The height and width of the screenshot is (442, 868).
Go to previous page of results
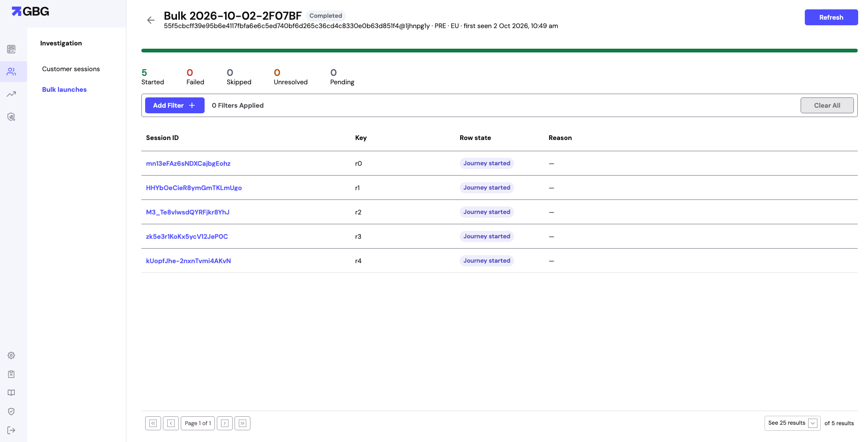[171, 423]
